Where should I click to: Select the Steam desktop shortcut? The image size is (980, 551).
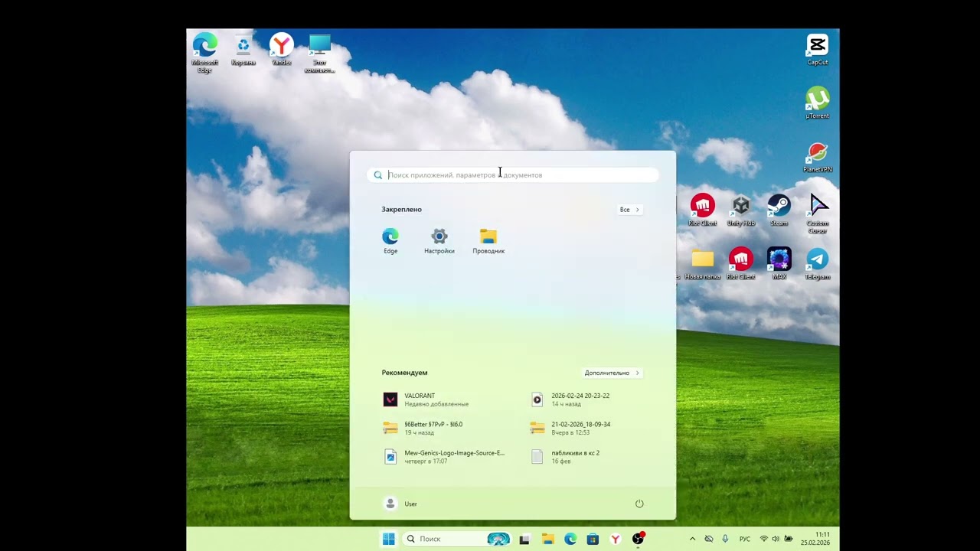pos(779,210)
